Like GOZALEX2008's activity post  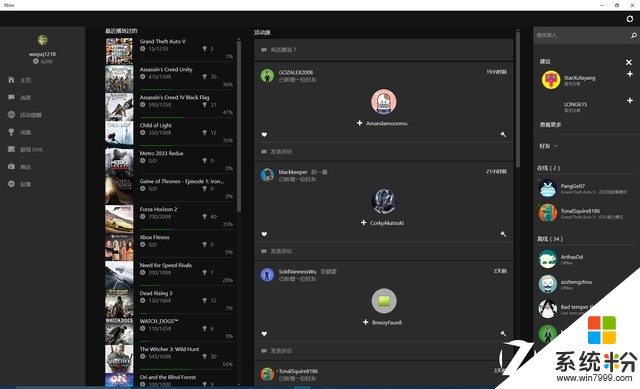click(x=264, y=135)
